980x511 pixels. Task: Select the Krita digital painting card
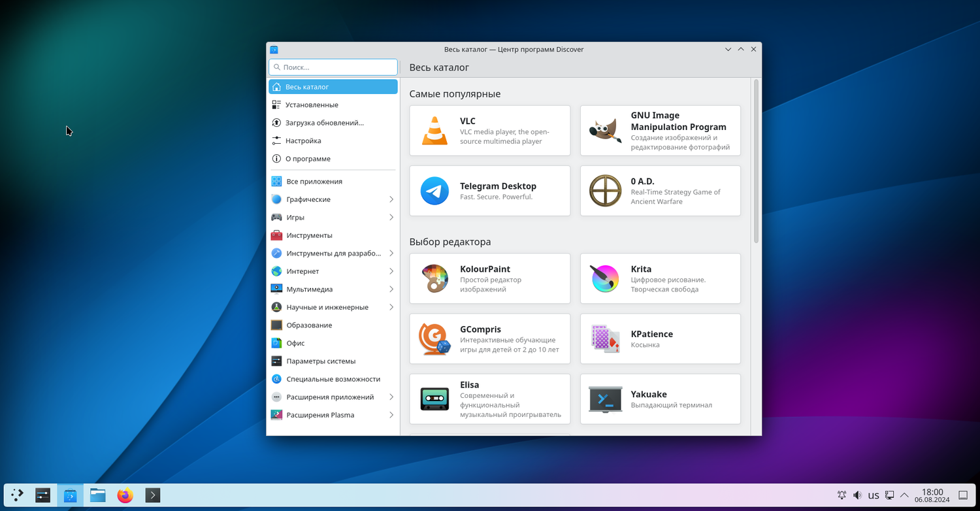point(661,278)
